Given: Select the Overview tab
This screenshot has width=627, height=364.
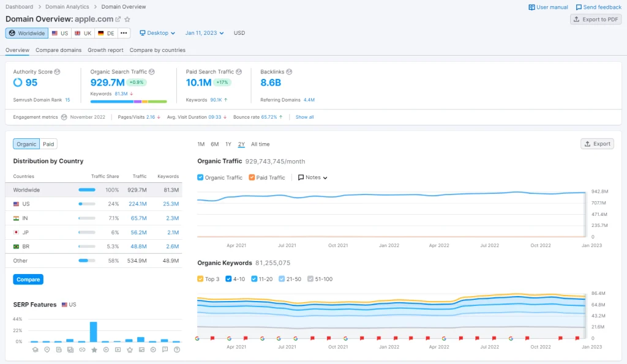Looking at the screenshot, I should click(x=17, y=50).
